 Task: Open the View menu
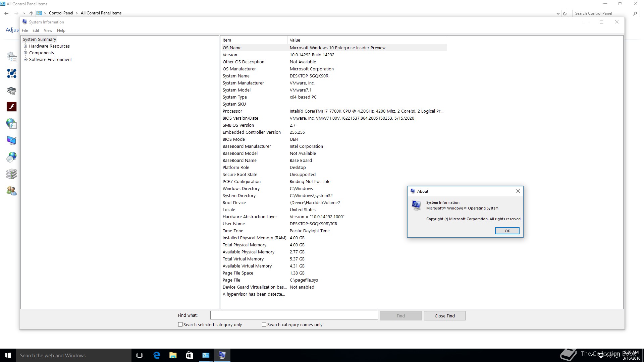click(x=48, y=31)
